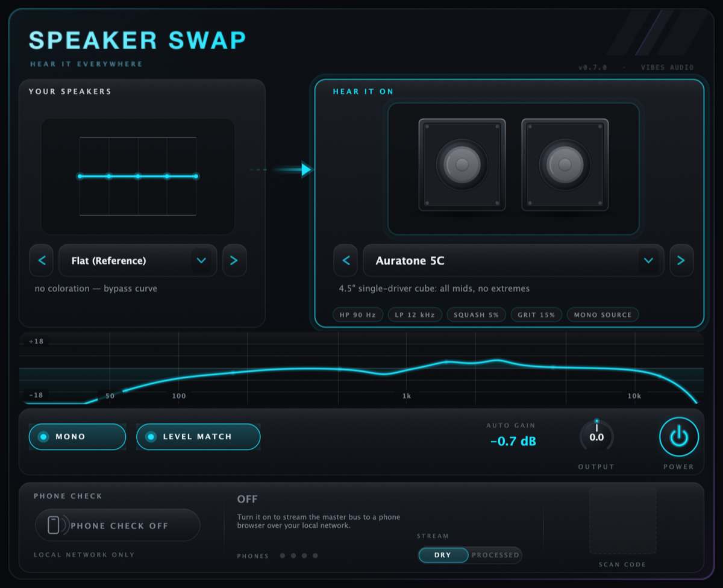Click the HP 90 Hz tag

(x=358, y=314)
